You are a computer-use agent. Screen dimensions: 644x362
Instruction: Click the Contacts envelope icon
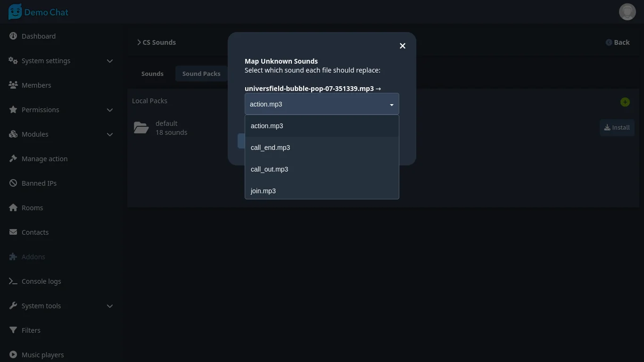[x=13, y=232]
